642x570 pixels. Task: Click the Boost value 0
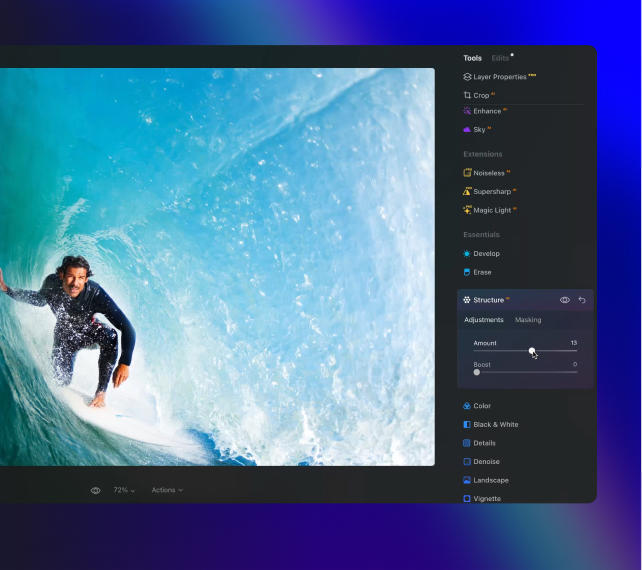[575, 364]
